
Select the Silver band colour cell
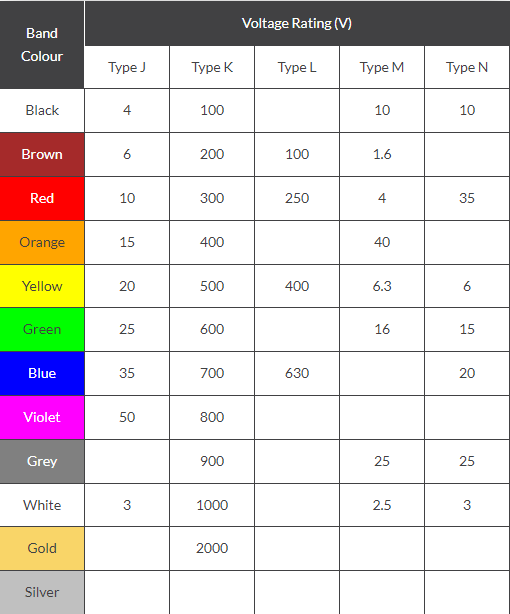(x=42, y=592)
